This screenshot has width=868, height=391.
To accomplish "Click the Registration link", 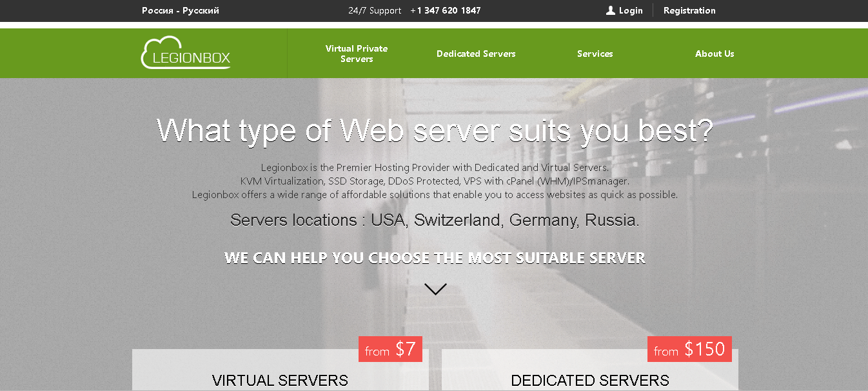I will [x=689, y=10].
